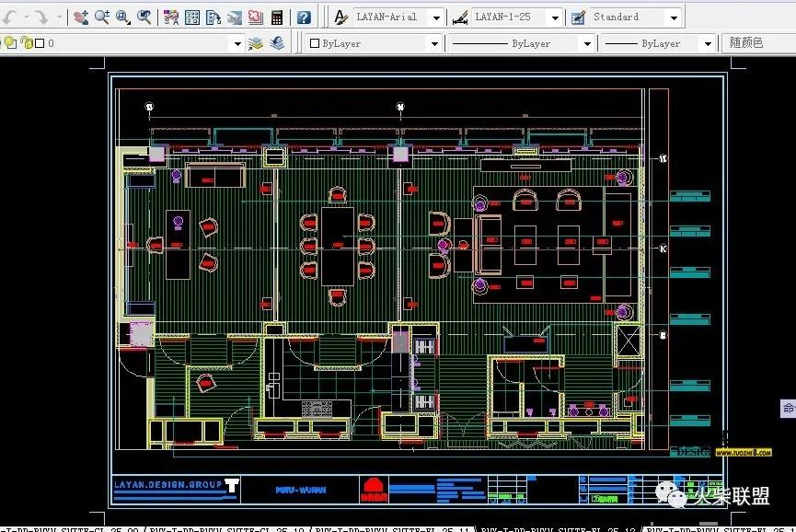796x532 pixels.
Task: Click the Zoom Previous icon
Action: click(144, 17)
